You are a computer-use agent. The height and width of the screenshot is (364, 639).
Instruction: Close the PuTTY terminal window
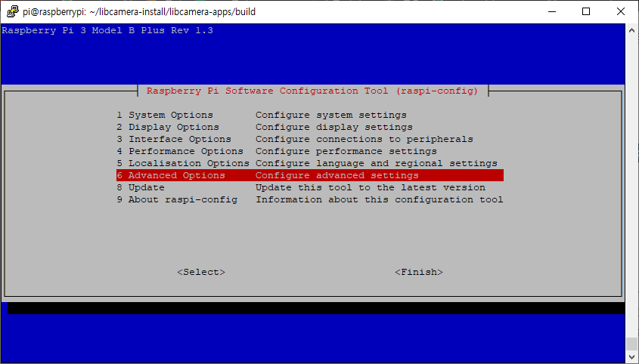[x=621, y=11]
